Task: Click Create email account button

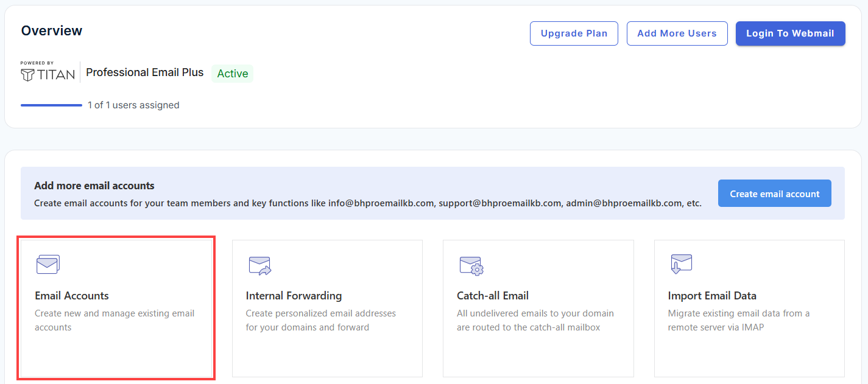Action: pos(774,194)
